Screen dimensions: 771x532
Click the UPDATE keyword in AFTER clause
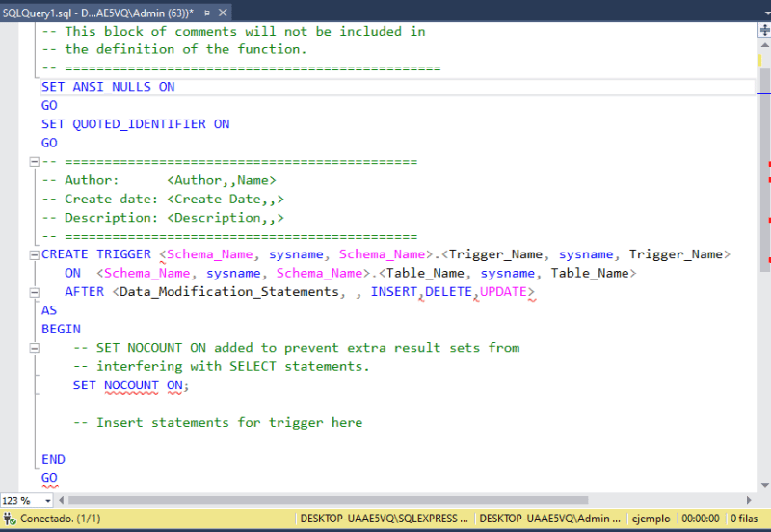[x=503, y=292]
